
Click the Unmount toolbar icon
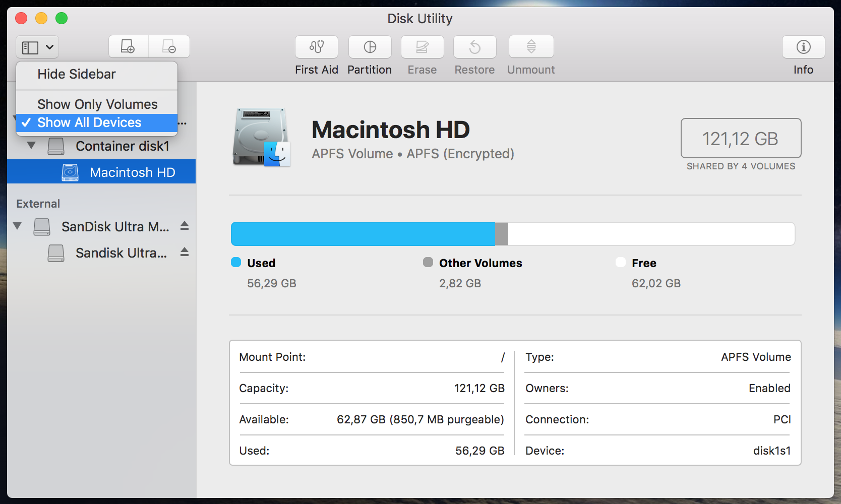tap(531, 47)
